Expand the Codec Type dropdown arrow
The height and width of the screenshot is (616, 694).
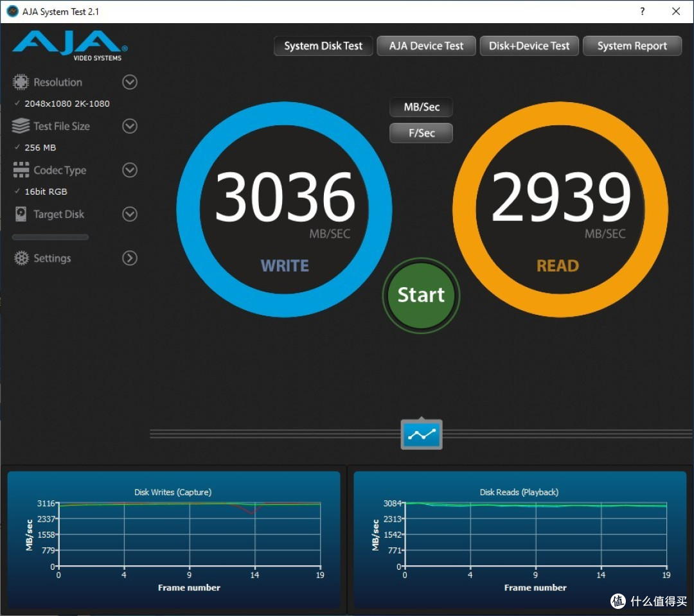(x=130, y=170)
